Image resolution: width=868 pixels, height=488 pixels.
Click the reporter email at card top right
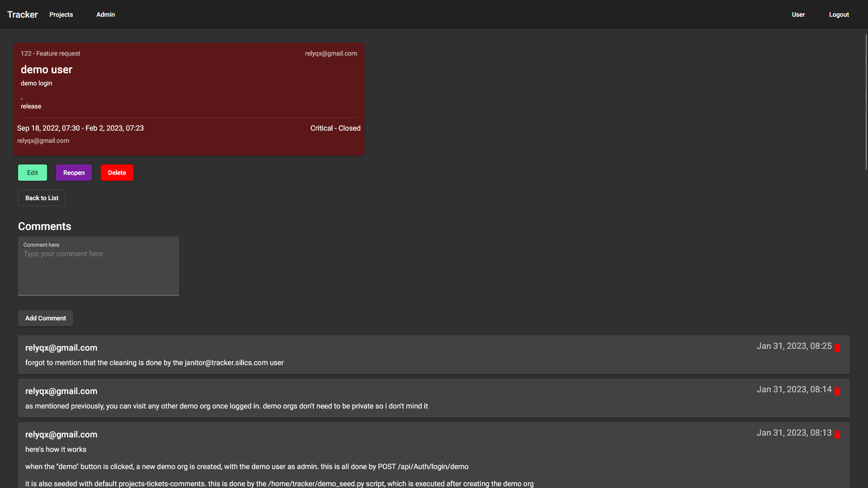330,53
